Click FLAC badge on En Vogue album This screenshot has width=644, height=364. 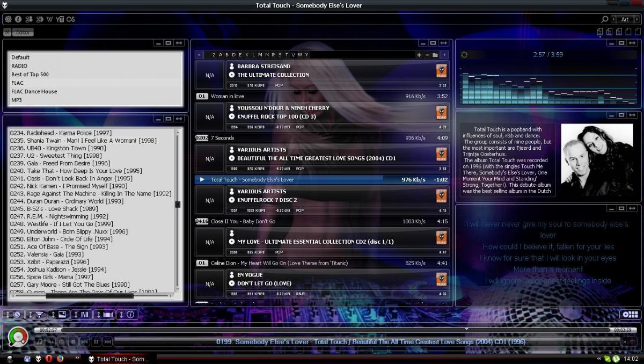(x=441, y=279)
